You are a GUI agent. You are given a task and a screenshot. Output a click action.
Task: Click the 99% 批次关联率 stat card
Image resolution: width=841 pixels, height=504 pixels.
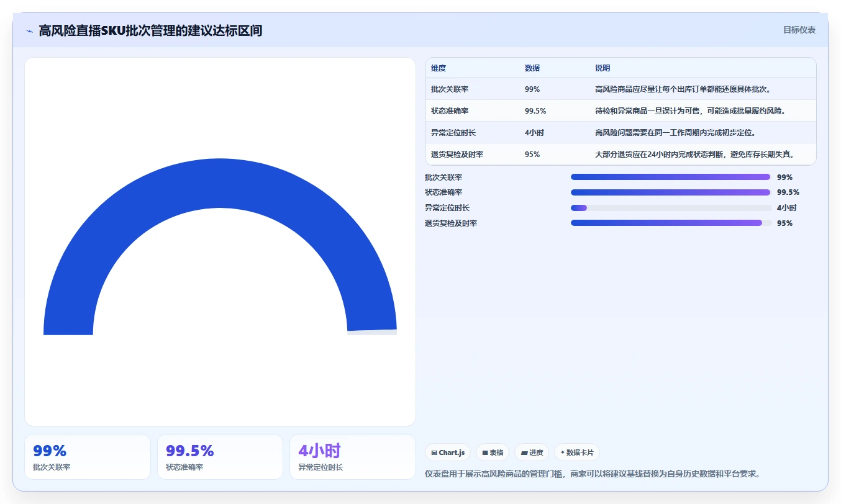click(x=88, y=457)
